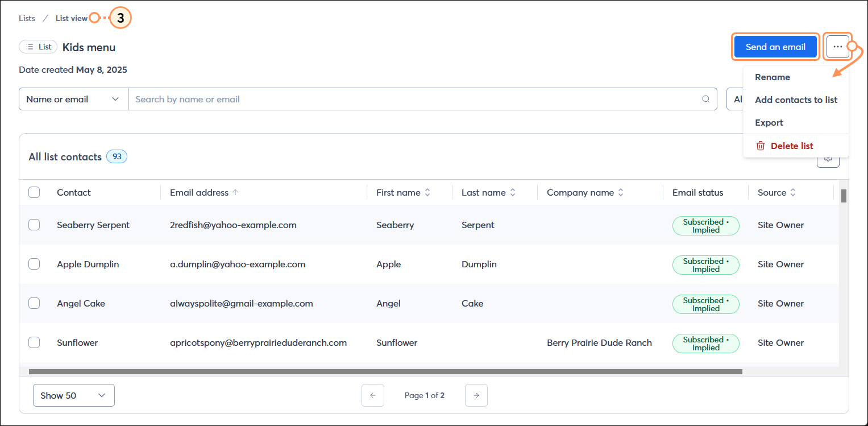868x426 pixels.
Task: Open the Name or email filter dropdown
Action: pos(73,98)
